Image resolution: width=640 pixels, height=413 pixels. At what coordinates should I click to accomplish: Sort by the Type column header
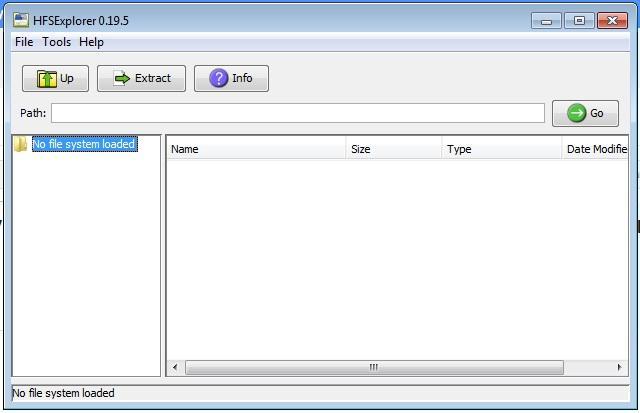(502, 149)
